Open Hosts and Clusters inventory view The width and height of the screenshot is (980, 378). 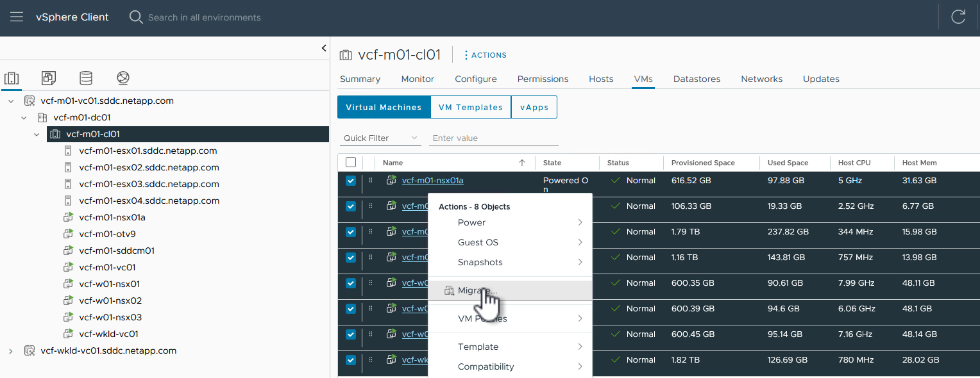[12, 78]
